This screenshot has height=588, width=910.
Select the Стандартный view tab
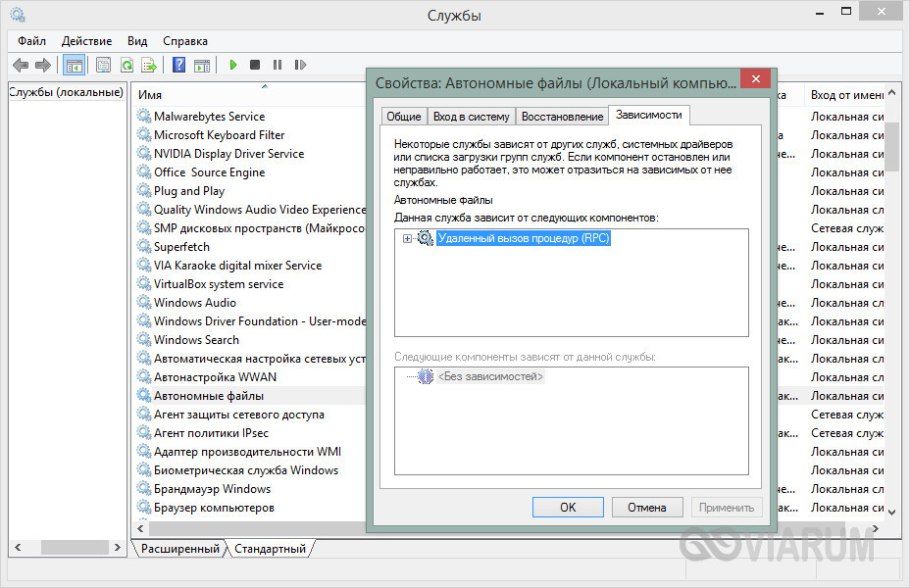(x=270, y=549)
